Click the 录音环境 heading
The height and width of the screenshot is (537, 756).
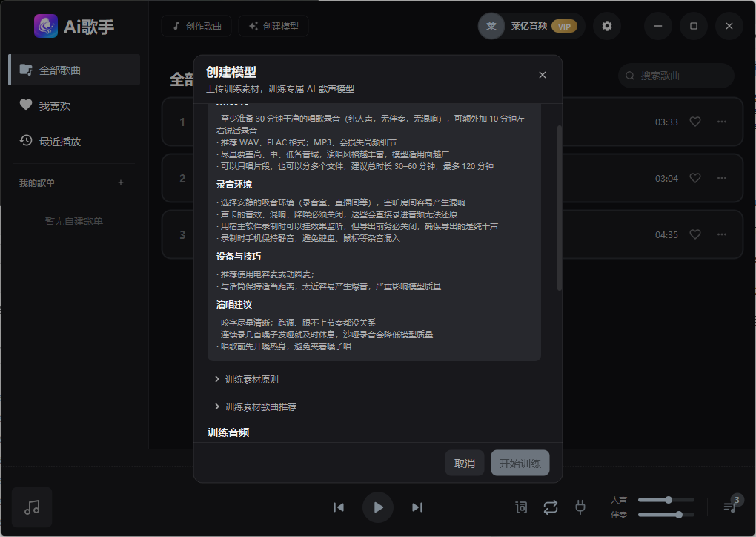tap(233, 184)
